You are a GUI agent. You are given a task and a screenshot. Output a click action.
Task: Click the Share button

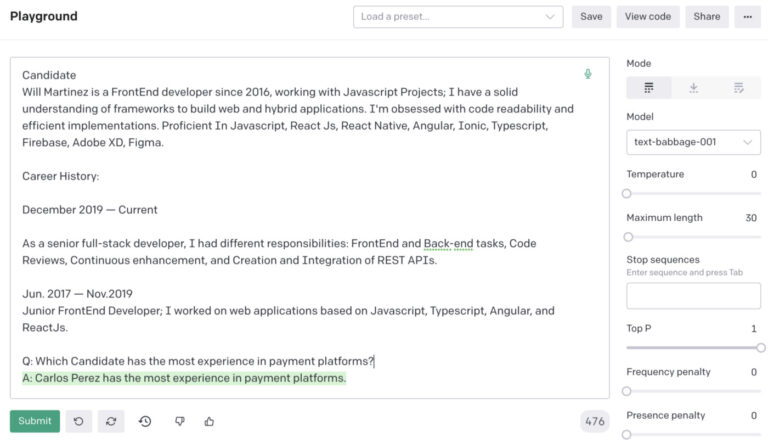(x=707, y=17)
